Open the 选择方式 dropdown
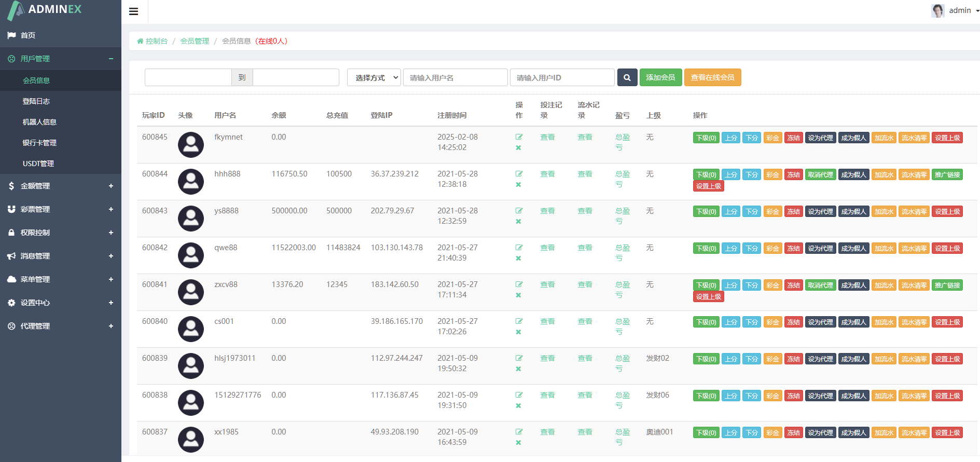 [374, 77]
